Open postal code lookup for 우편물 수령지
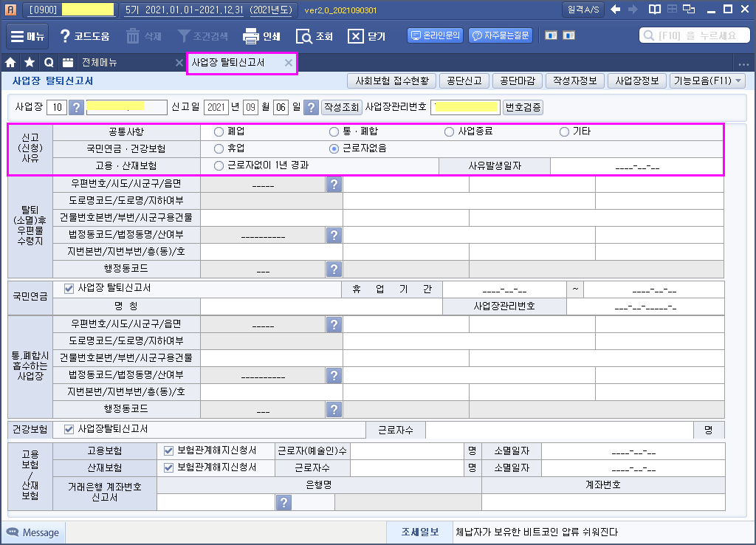 coord(334,185)
